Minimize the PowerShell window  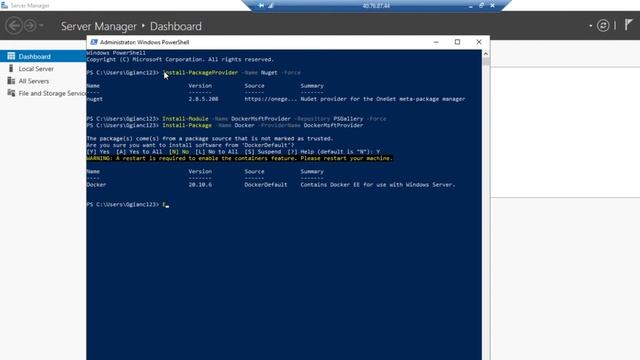click(436, 42)
